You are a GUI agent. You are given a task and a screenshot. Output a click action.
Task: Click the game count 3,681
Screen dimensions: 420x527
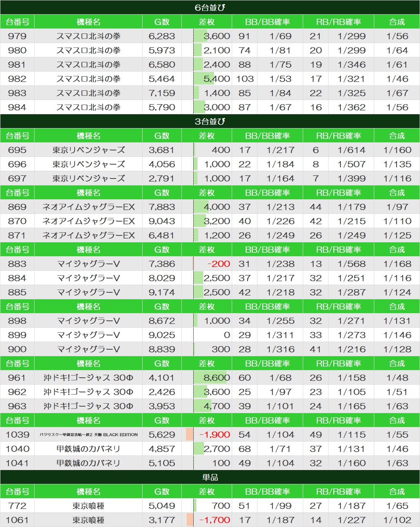coord(162,150)
